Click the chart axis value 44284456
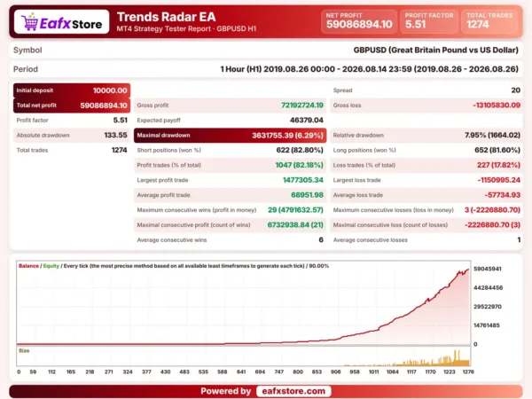The height and width of the screenshot is (399, 532). coord(488,287)
